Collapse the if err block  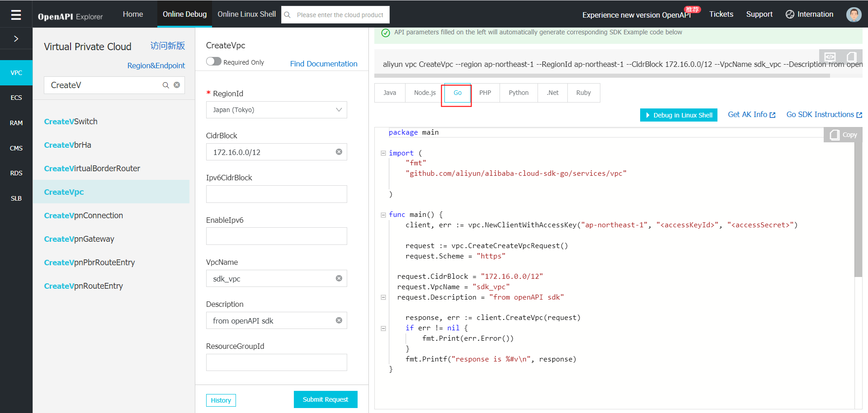pyautogui.click(x=383, y=329)
